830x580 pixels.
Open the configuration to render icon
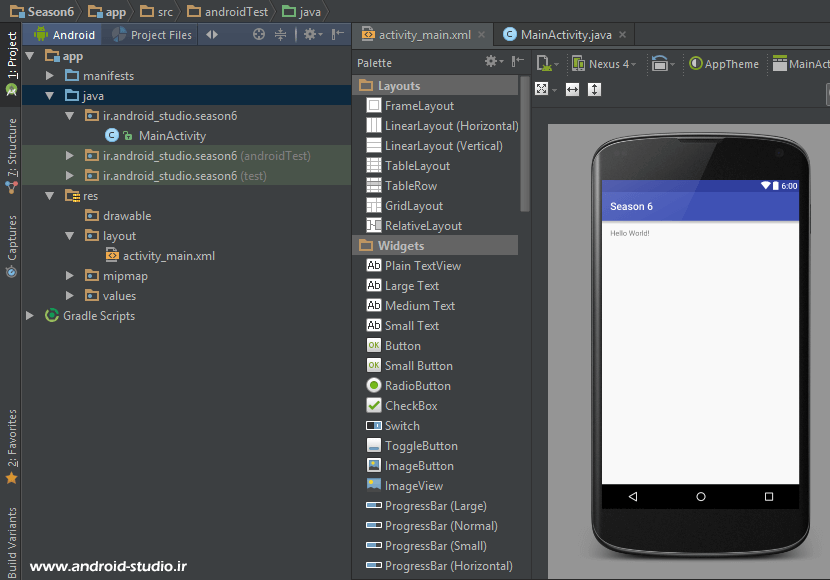[x=547, y=64]
